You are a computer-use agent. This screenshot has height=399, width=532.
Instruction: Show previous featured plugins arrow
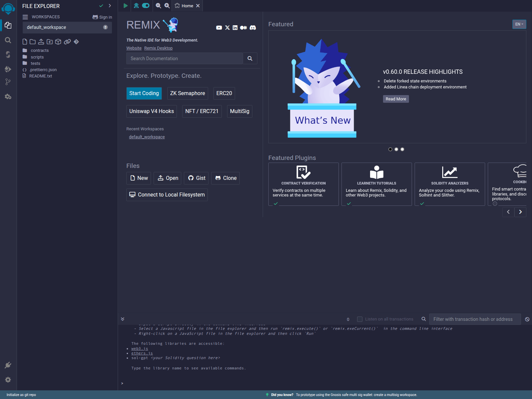click(x=508, y=212)
